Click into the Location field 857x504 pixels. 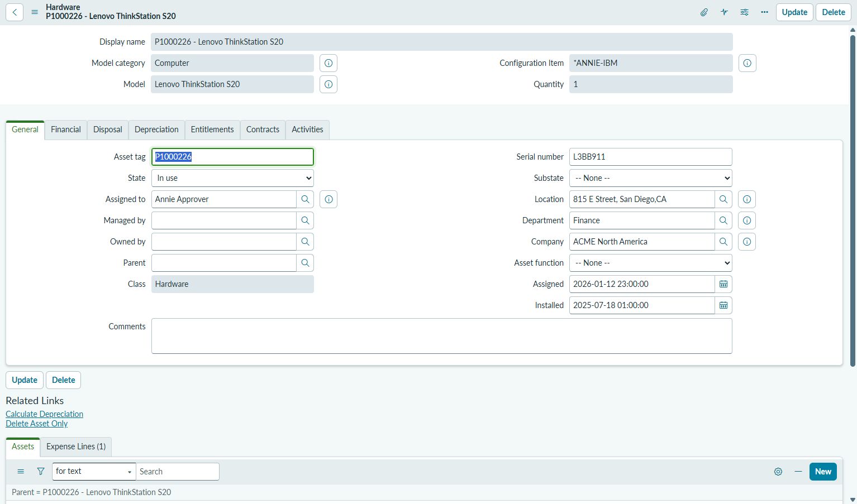tap(642, 199)
